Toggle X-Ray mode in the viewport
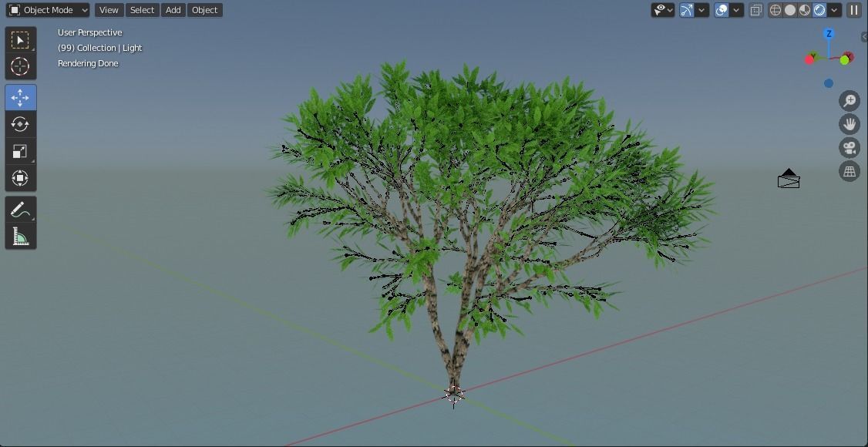Viewport: 868px width, 447px height. click(756, 9)
